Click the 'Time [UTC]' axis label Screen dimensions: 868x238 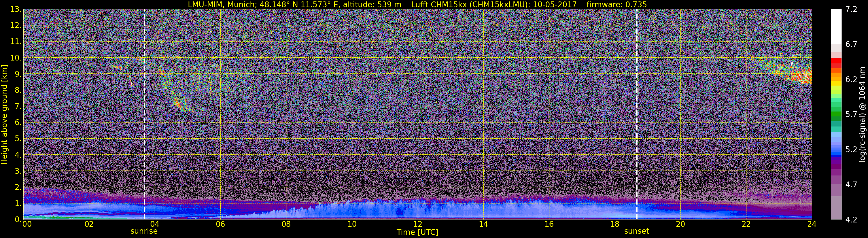click(417, 232)
